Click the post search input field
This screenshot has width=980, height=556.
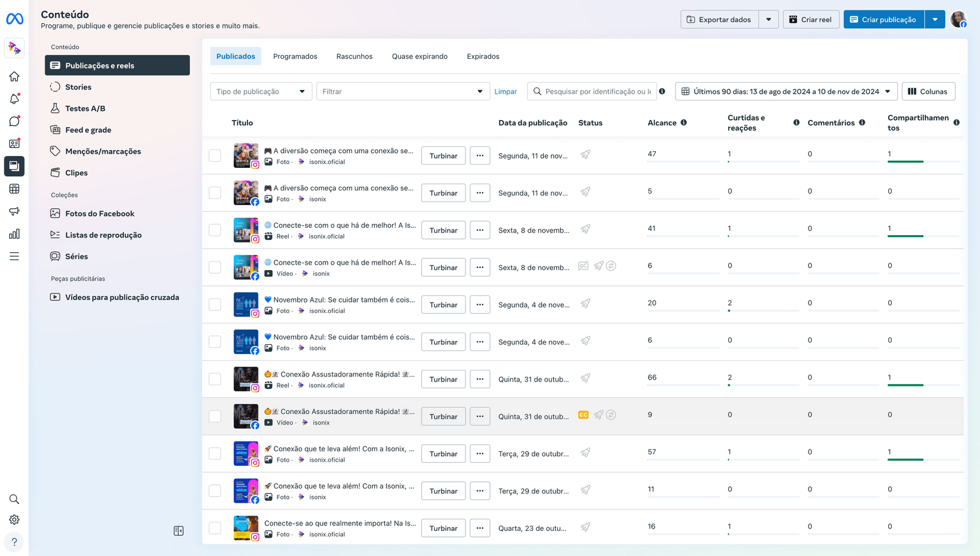(597, 92)
